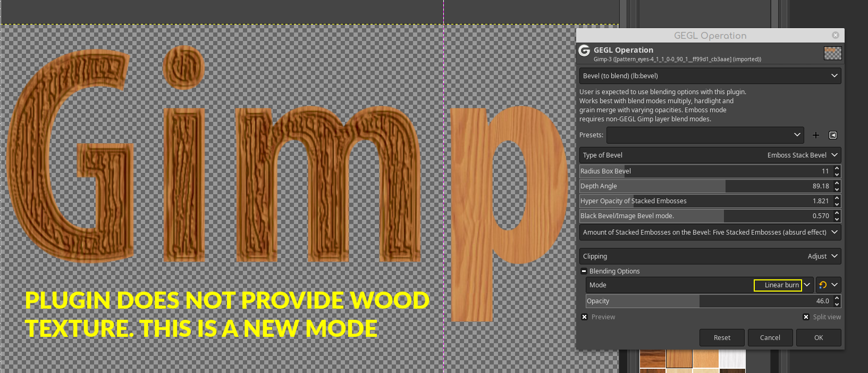Increase Hyper Opacity value with up arrow
Screen dimensions: 868x373
[837, 198]
